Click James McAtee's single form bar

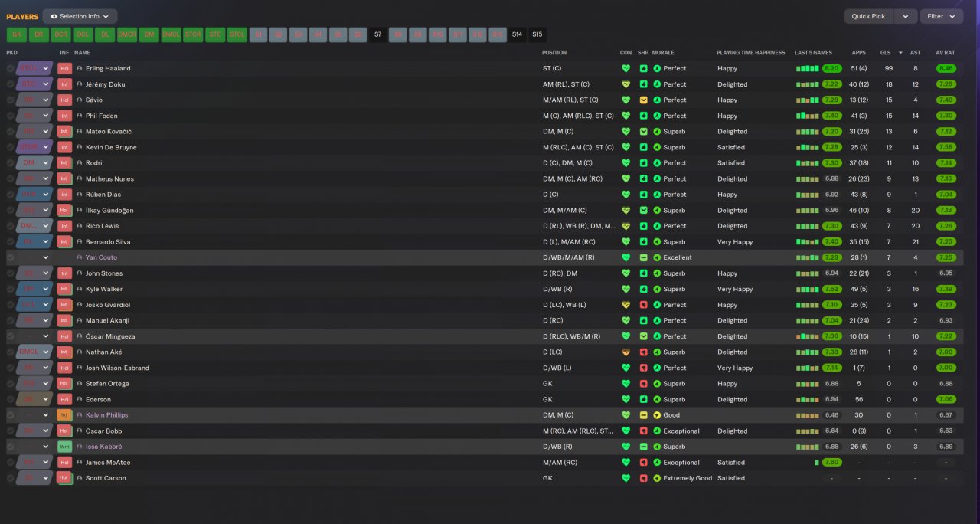(818, 463)
